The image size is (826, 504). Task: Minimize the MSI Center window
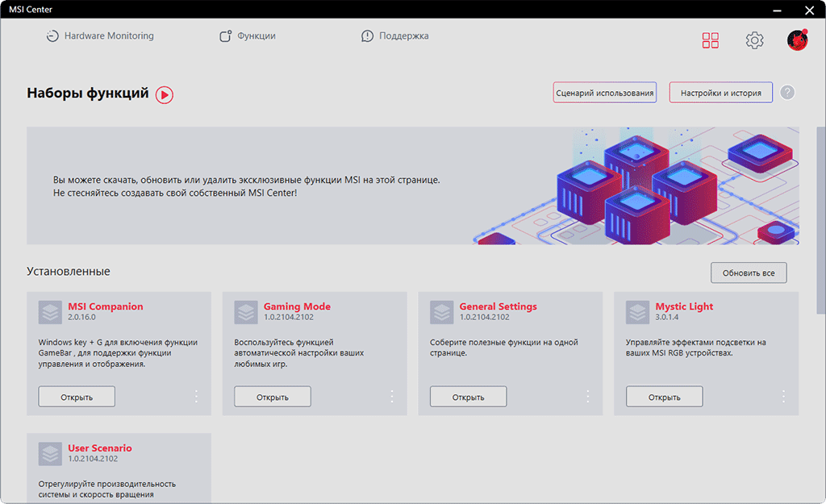[x=777, y=10]
